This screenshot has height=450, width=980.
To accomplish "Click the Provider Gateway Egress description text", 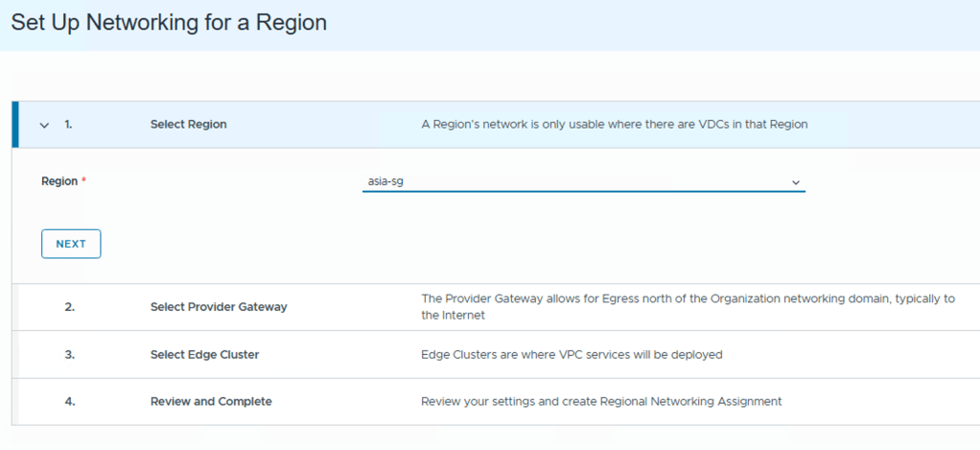I will (x=688, y=306).
